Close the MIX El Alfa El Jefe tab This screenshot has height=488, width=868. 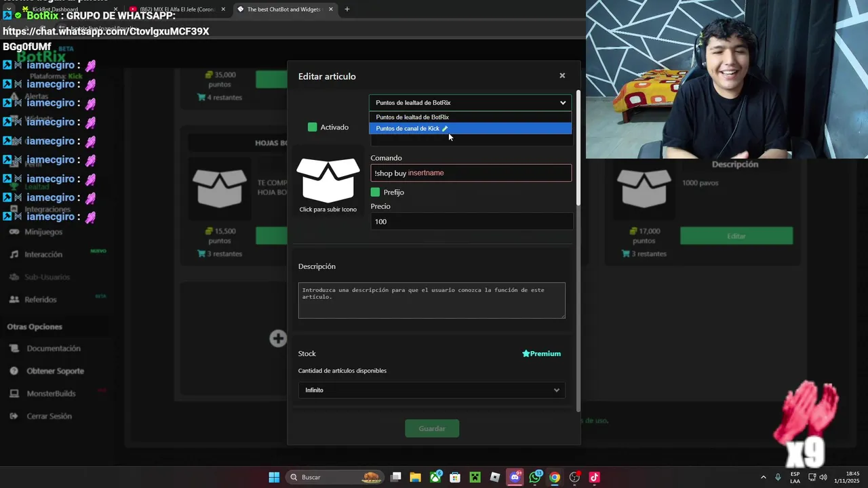[x=223, y=9]
